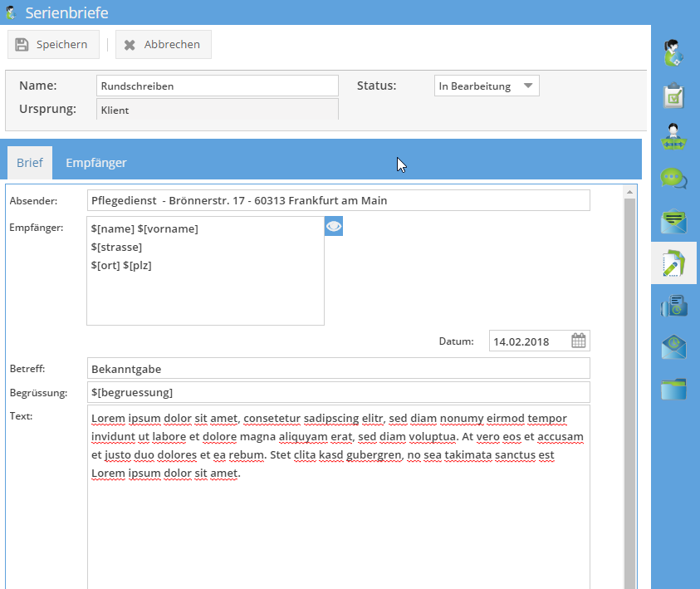Select the Brief tab
Screen dimensions: 700x589
tap(29, 163)
